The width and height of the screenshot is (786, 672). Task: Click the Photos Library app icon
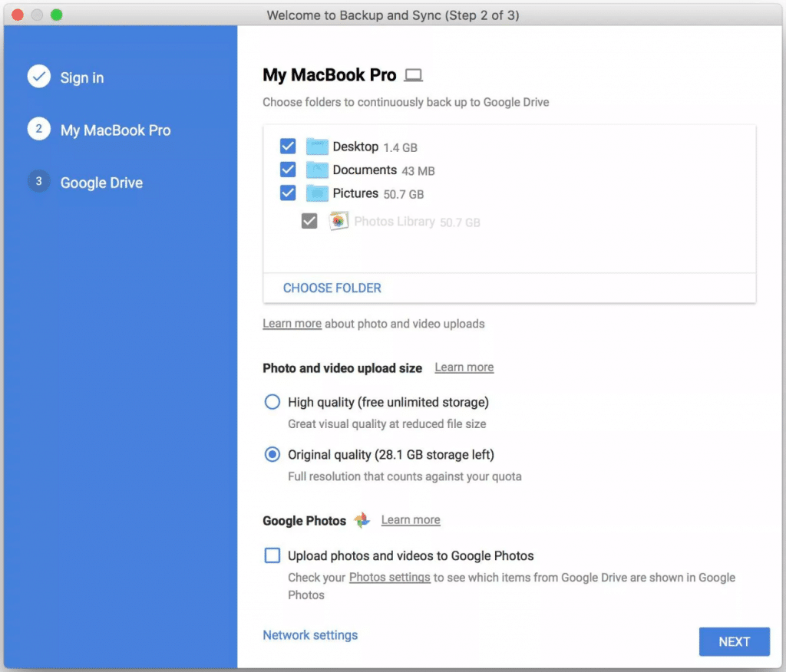(x=339, y=222)
